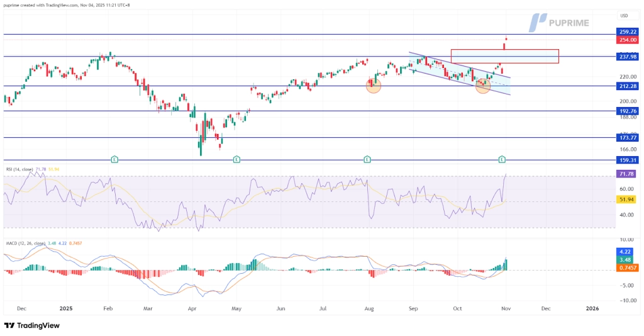The image size is (644, 336).
Task: Click the Mar label on the time axis
Action: point(148,308)
